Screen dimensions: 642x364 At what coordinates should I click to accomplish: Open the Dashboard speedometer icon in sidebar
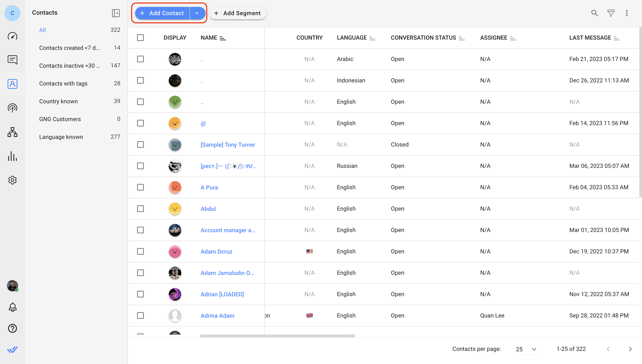[12, 36]
